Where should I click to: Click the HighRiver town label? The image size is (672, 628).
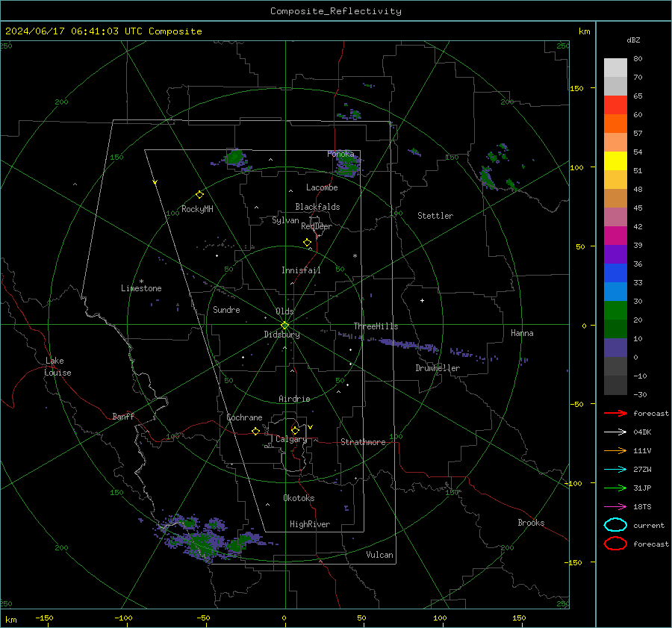pyautogui.click(x=310, y=524)
